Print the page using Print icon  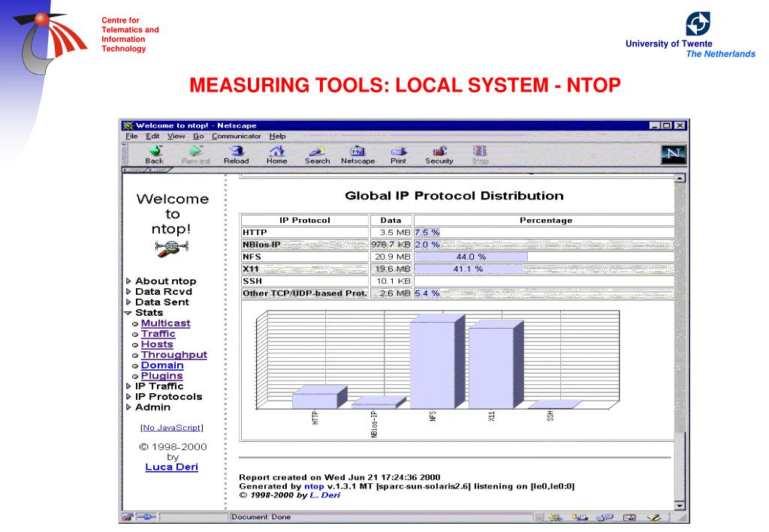tap(398, 155)
